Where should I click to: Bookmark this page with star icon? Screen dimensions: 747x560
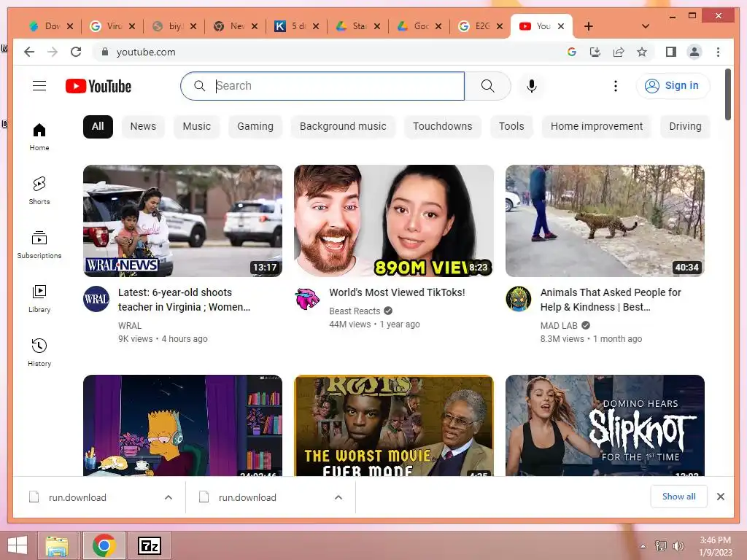pos(642,52)
